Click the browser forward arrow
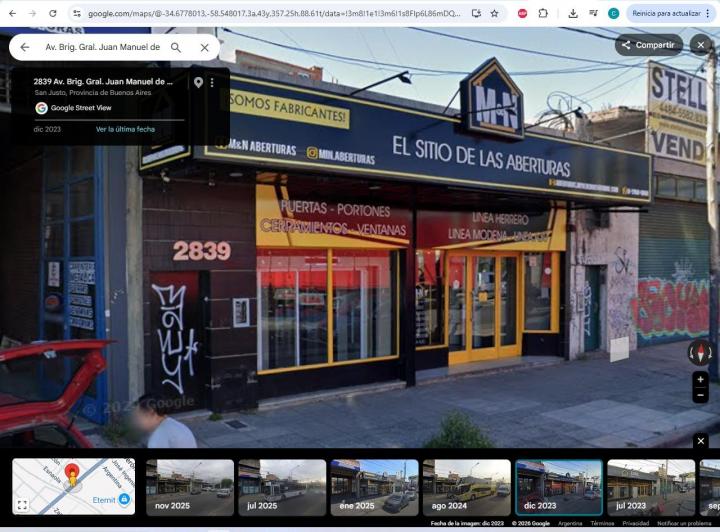This screenshot has width=720, height=532. [x=32, y=13]
